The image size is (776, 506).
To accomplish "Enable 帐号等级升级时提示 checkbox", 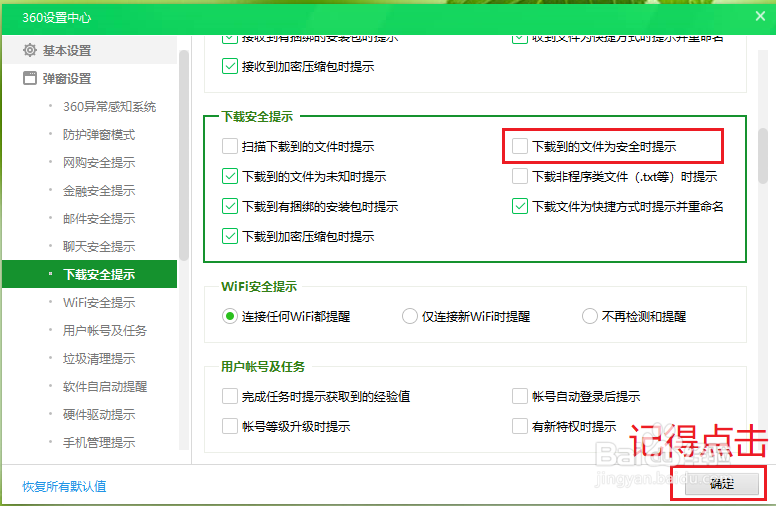I will [x=230, y=426].
